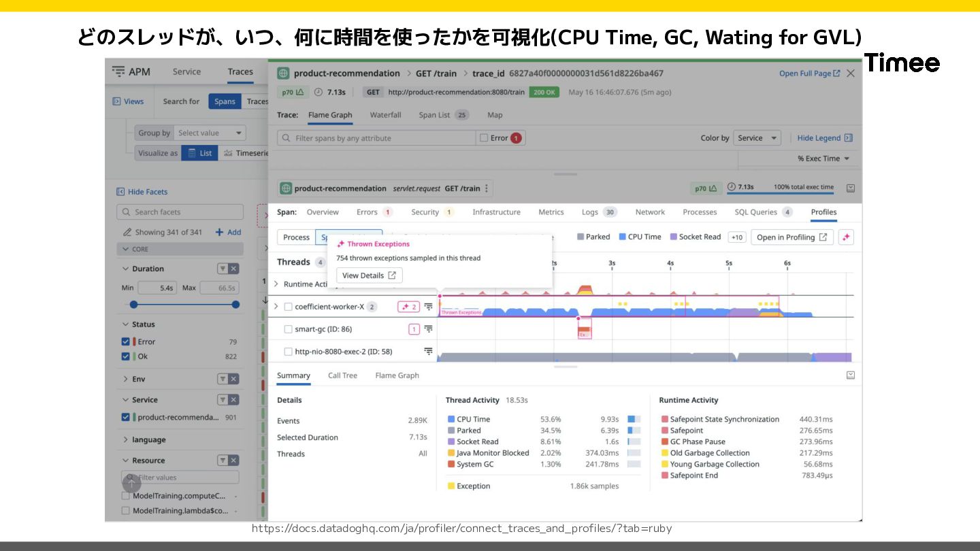Clear the Resource facet with the X icon

[x=233, y=461]
